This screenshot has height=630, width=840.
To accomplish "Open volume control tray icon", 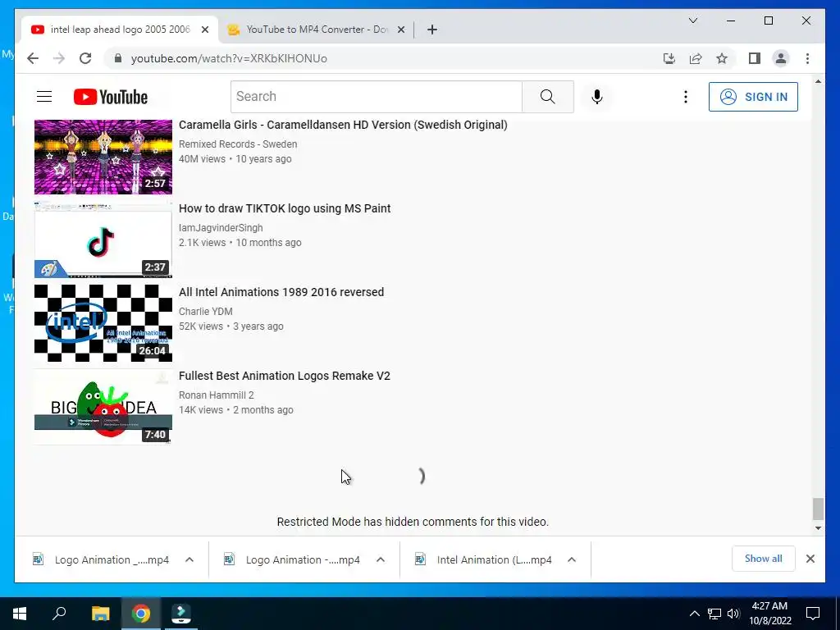I will tap(733, 614).
